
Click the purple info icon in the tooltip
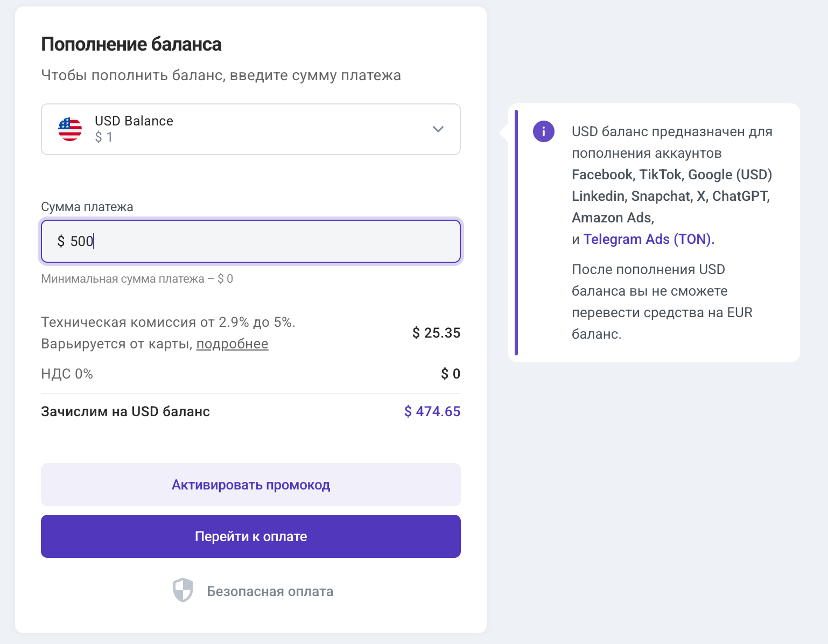click(544, 131)
